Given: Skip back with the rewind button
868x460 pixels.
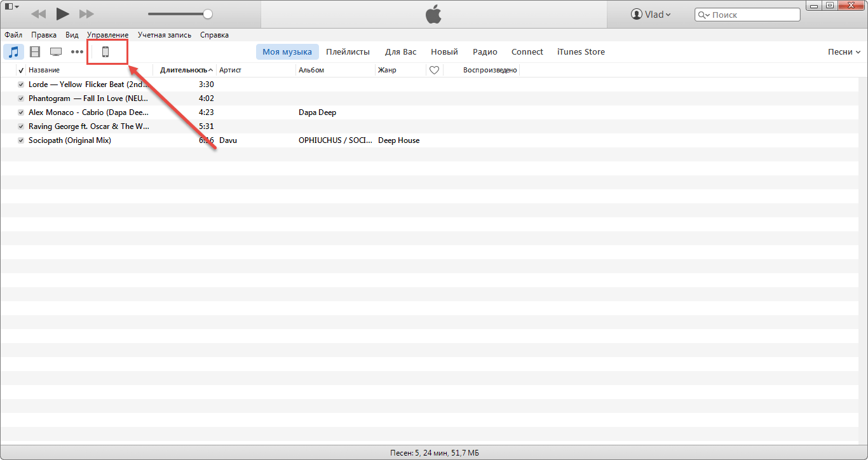Looking at the screenshot, I should pyautogui.click(x=38, y=14).
